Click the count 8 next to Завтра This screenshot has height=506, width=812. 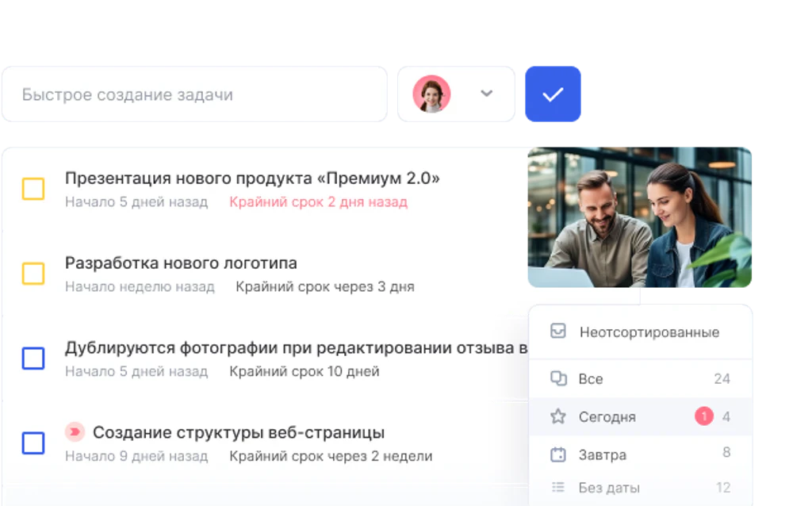[x=726, y=453]
